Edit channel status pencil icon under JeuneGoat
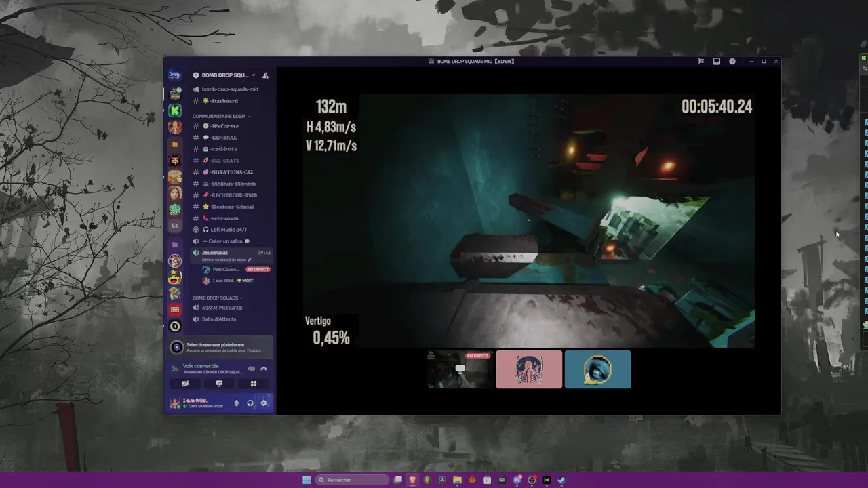The width and height of the screenshot is (868, 488). (x=250, y=260)
